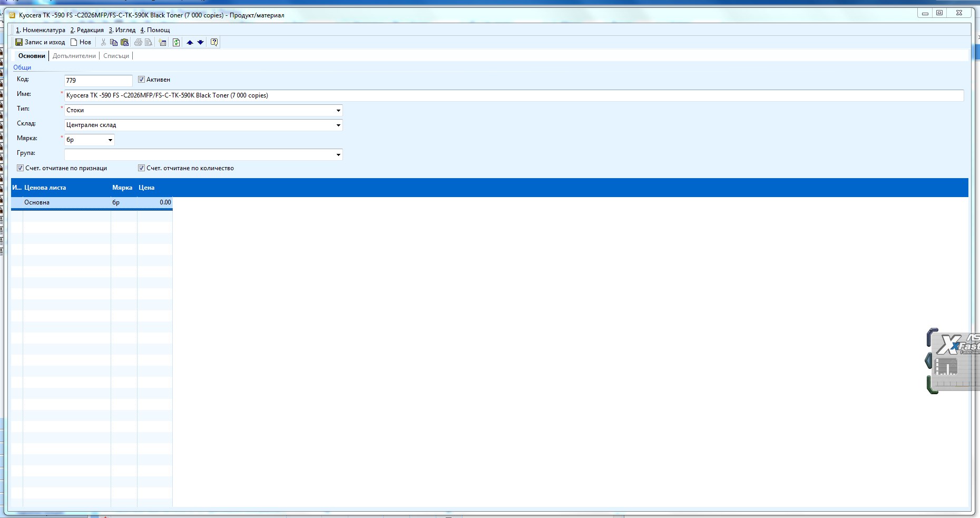Expand the Тип dropdown

point(338,110)
